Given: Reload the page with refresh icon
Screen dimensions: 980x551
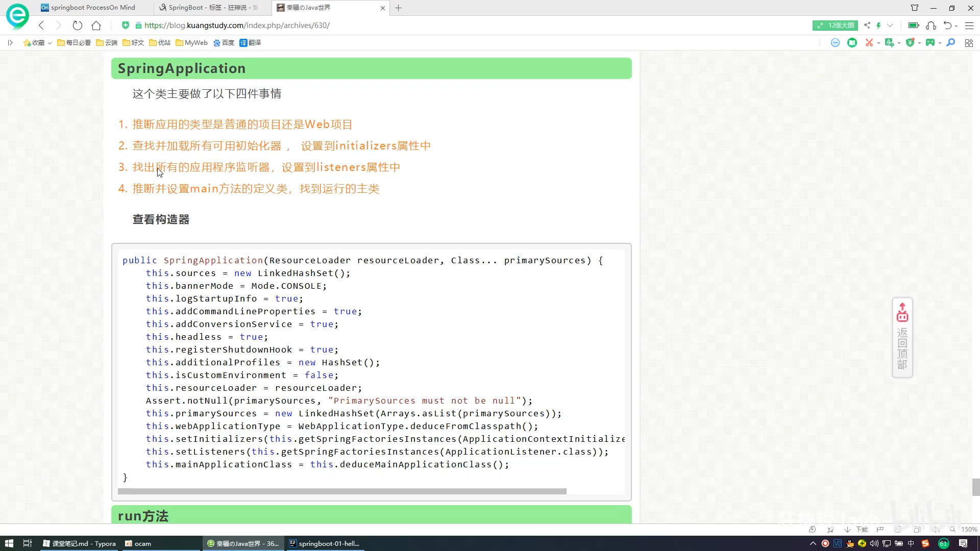Looking at the screenshot, I should [x=77, y=26].
